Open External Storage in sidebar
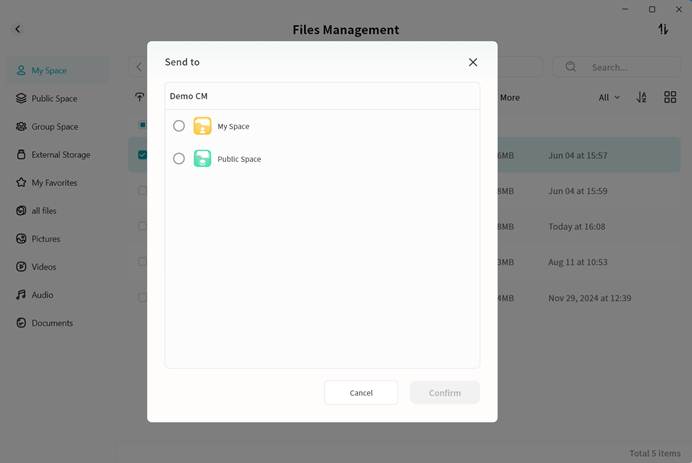 60,155
